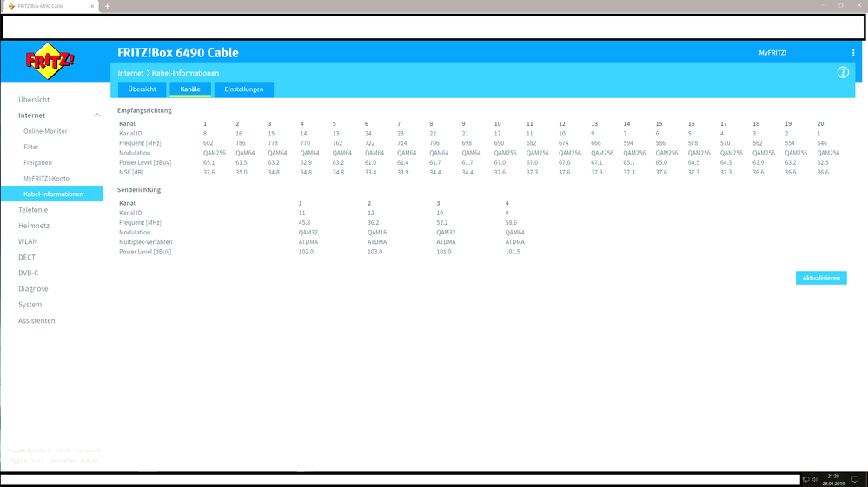Click the Multiplex-Verfahren row label
The image size is (868, 487).
(x=146, y=242)
